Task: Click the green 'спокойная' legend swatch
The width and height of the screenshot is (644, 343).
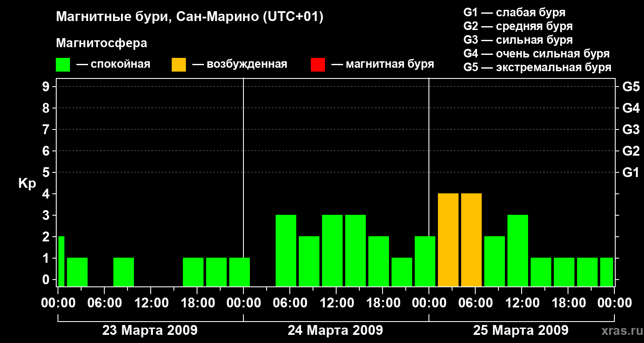Action: (63, 65)
